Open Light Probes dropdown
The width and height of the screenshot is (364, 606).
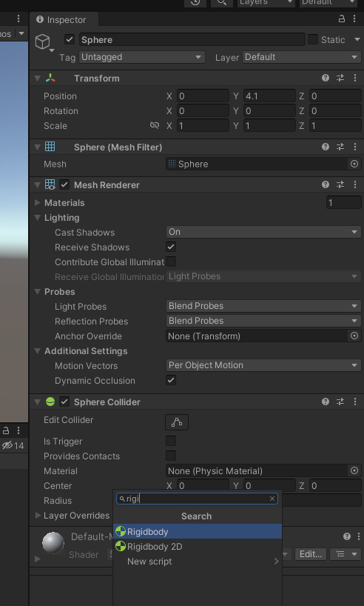263,306
